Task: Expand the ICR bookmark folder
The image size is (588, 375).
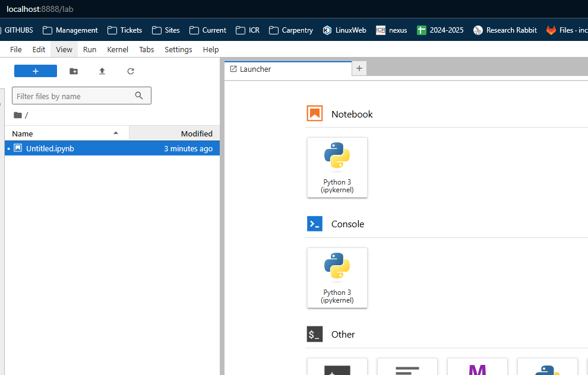Action: pos(248,30)
